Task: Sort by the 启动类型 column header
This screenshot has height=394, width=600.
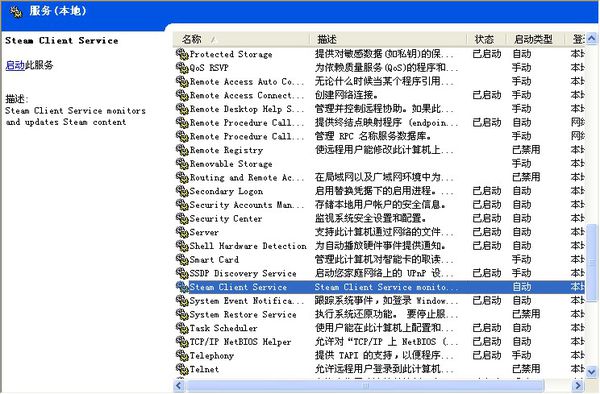Action: (535, 39)
